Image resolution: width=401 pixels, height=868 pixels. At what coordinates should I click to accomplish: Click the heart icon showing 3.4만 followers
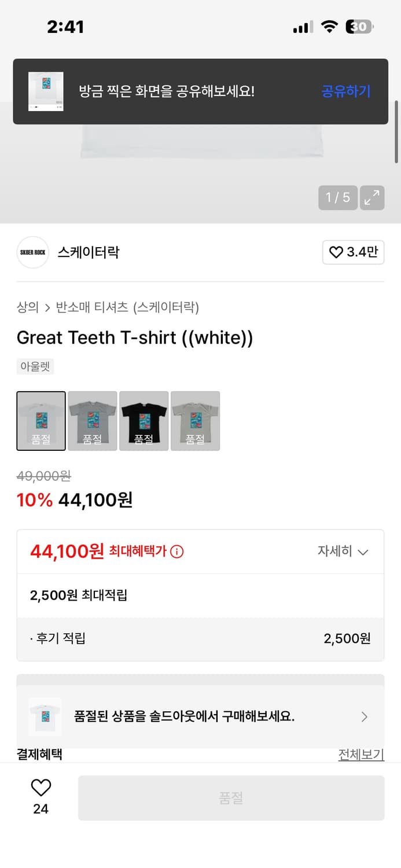(x=353, y=252)
